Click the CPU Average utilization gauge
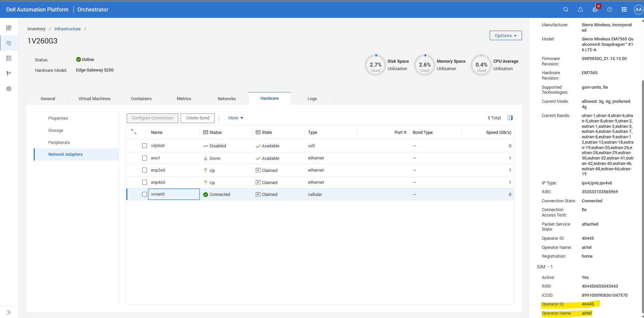 point(481,65)
